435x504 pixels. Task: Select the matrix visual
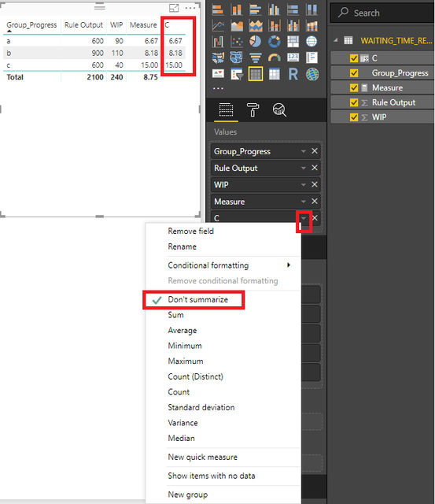click(275, 74)
